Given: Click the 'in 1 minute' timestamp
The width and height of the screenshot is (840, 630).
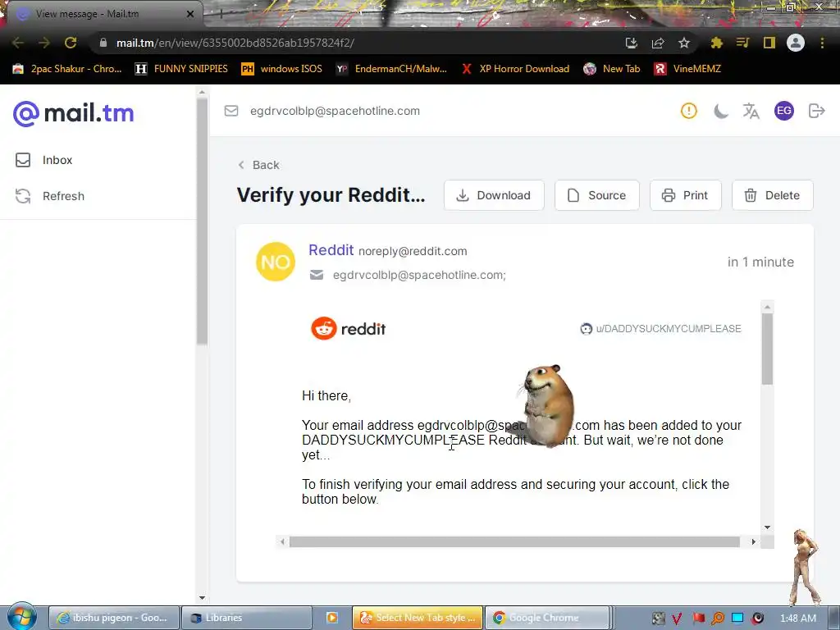Looking at the screenshot, I should 760,262.
